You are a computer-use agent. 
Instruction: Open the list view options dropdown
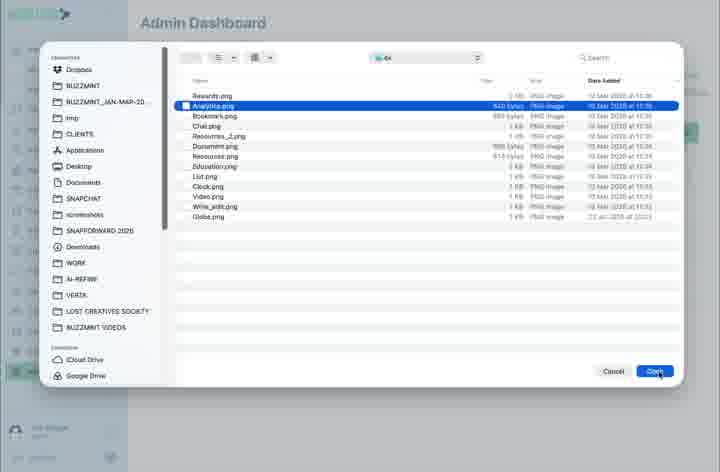[x=224, y=58]
